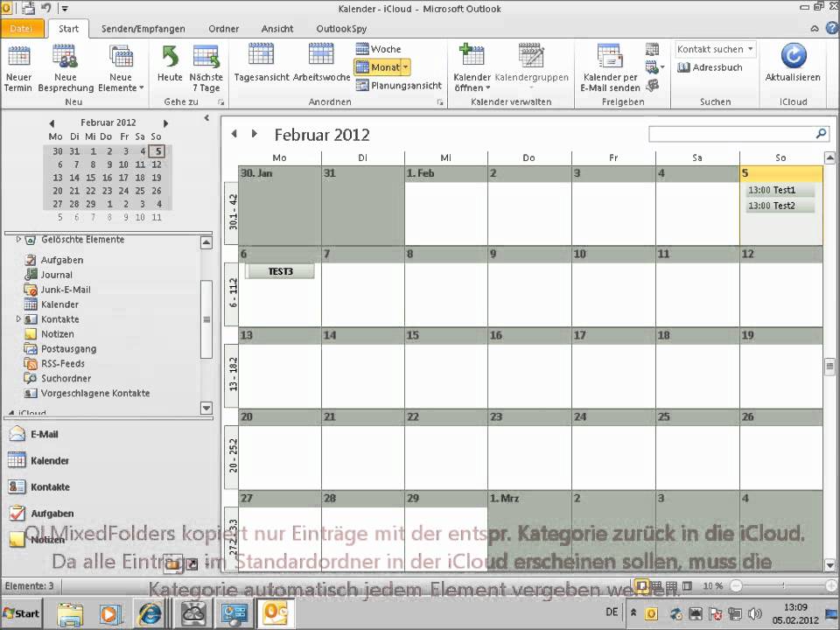This screenshot has height=630, width=840.
Task: Open Windows Start menu
Action: pyautogui.click(x=21, y=613)
